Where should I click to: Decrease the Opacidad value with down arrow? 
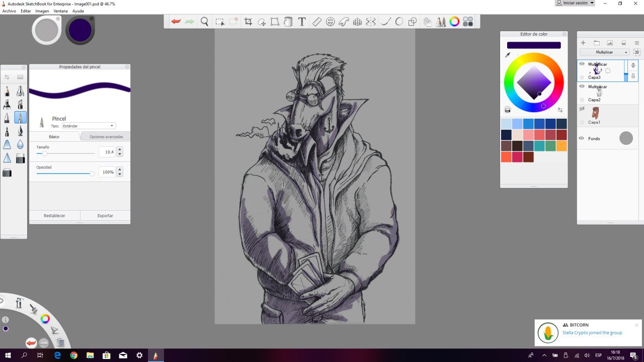coord(120,174)
